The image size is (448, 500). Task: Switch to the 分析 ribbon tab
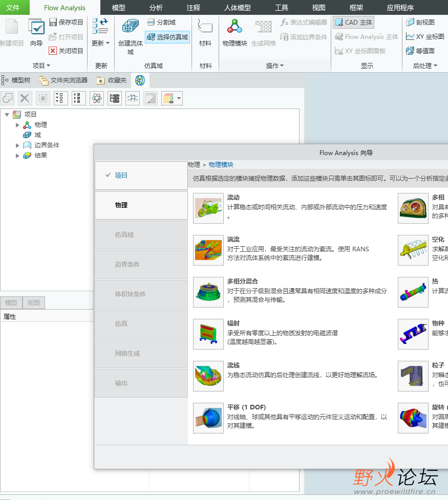point(156,7)
